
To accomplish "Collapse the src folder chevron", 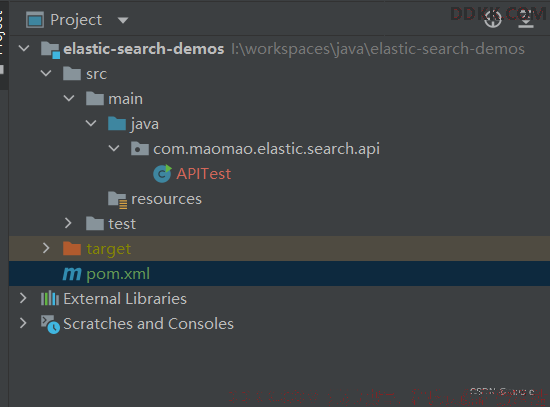I will pyautogui.click(x=46, y=73).
